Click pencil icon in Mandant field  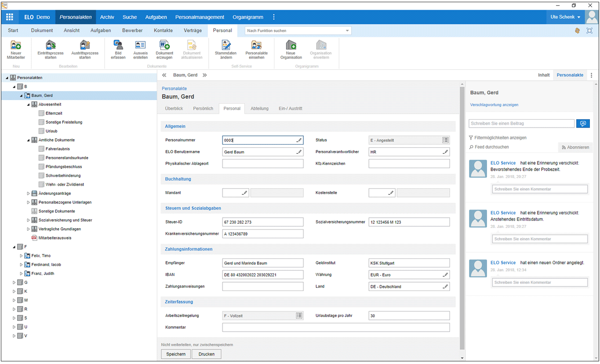[x=244, y=193]
